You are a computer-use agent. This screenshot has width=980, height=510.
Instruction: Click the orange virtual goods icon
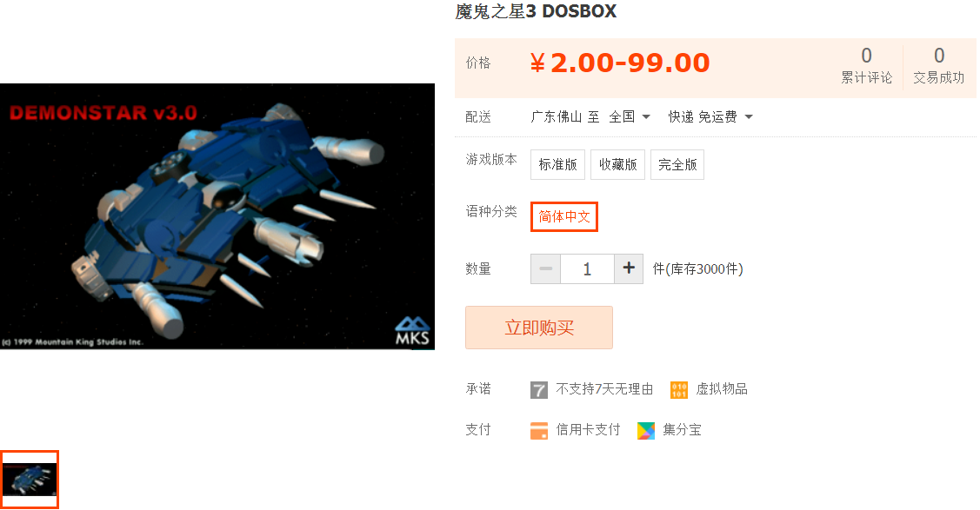[679, 390]
